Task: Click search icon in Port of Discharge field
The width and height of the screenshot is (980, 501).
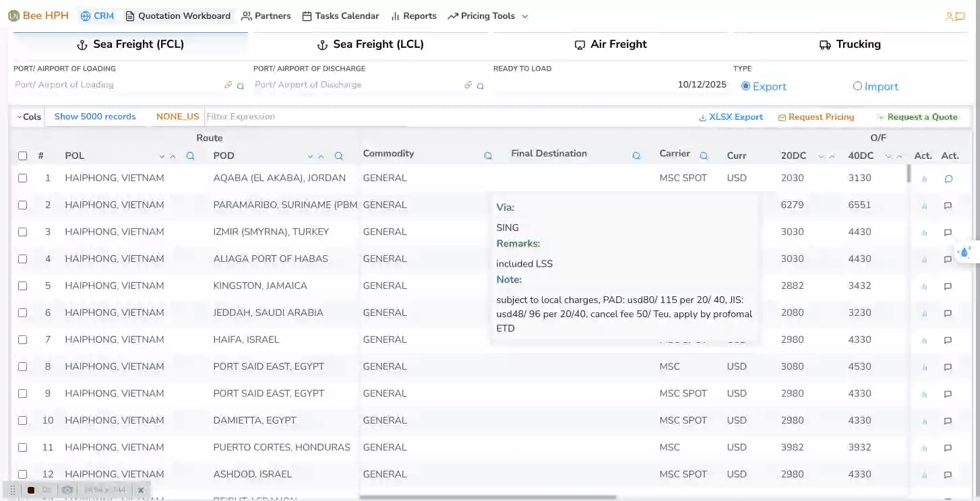Action: [481, 86]
